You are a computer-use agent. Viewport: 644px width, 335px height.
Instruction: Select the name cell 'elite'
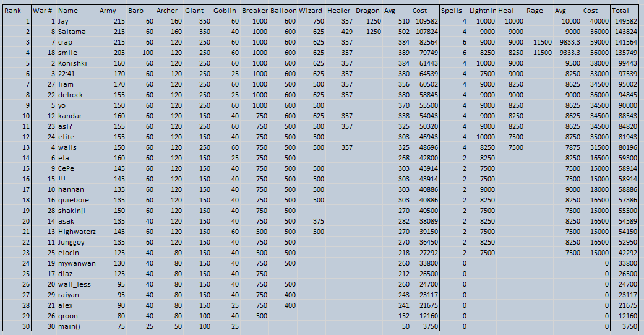(66, 137)
